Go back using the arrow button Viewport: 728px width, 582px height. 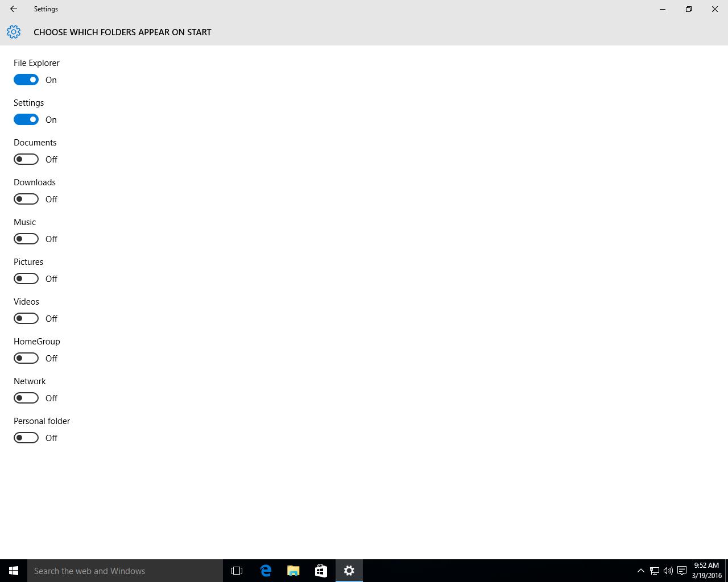[14, 9]
